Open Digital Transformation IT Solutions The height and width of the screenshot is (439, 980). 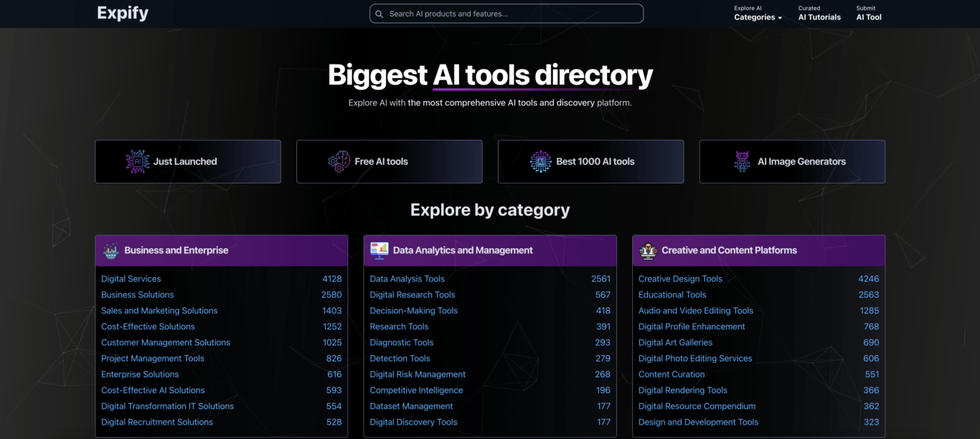168,406
